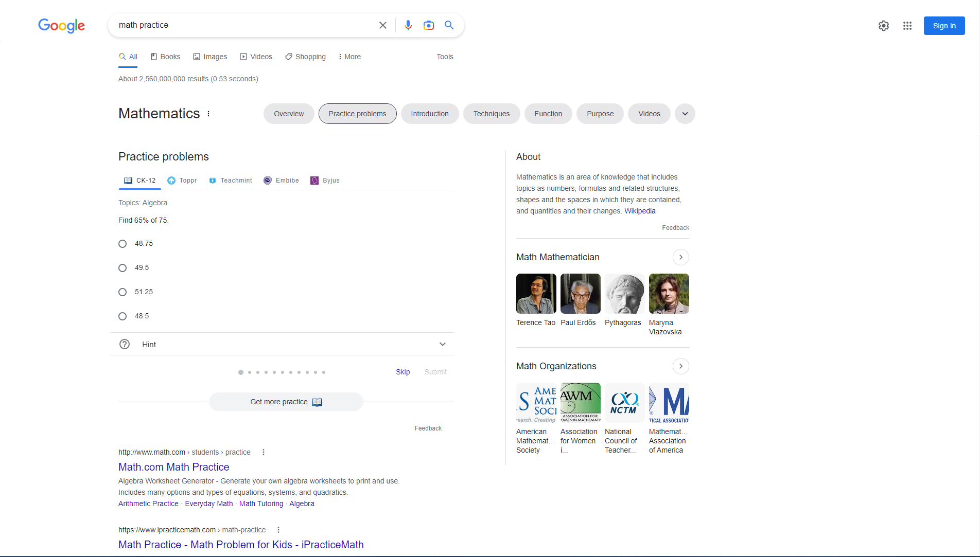
Task: Open options for Math.com result
Action: pyautogui.click(x=264, y=452)
